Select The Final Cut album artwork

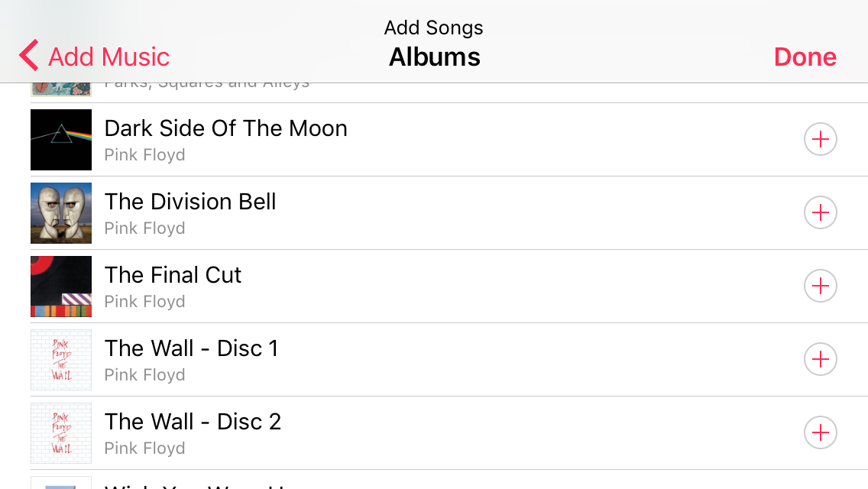[60, 286]
